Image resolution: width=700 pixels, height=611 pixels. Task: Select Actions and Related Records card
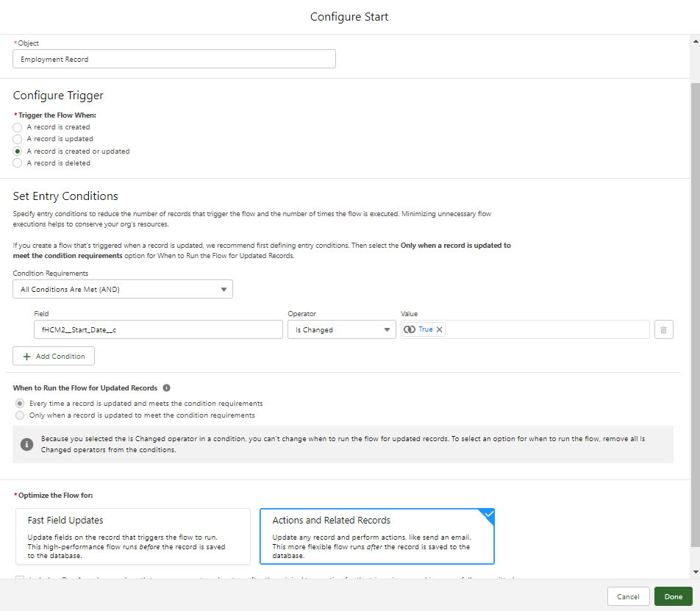pos(376,536)
